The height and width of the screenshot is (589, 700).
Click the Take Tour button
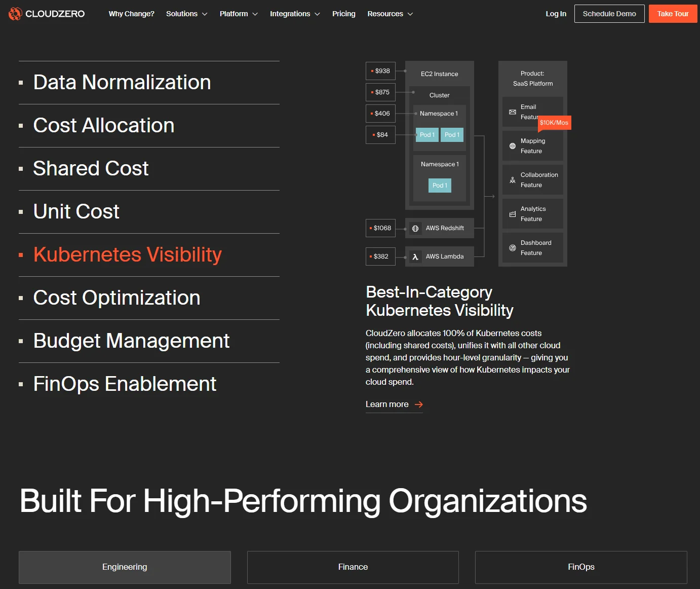pyautogui.click(x=673, y=14)
